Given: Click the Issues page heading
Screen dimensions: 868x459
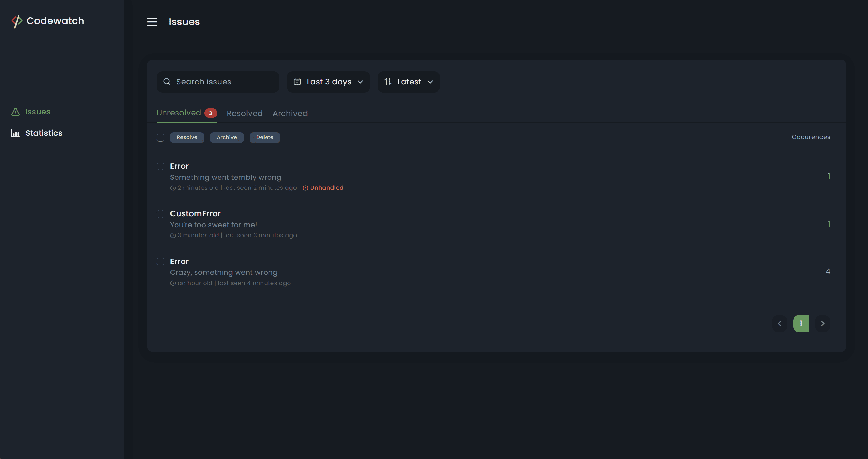Looking at the screenshot, I should click(184, 22).
